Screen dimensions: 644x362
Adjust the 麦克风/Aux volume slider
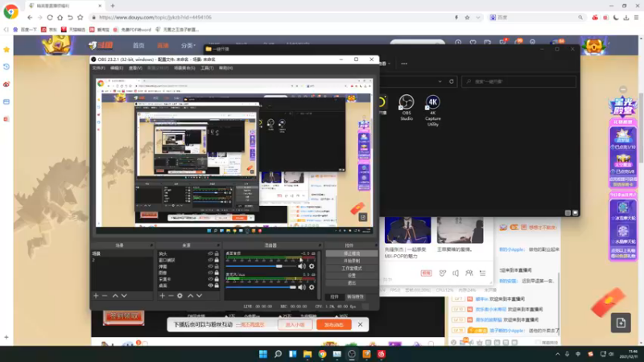pos(260,287)
